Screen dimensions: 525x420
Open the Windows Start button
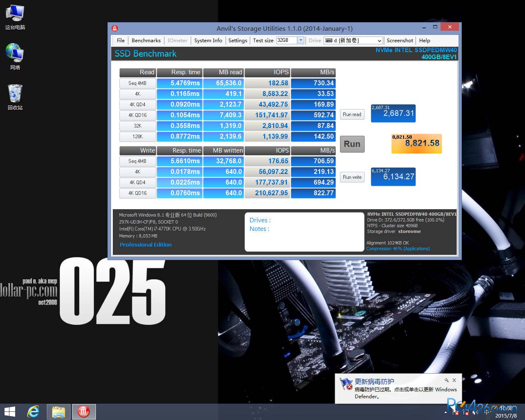(9, 412)
